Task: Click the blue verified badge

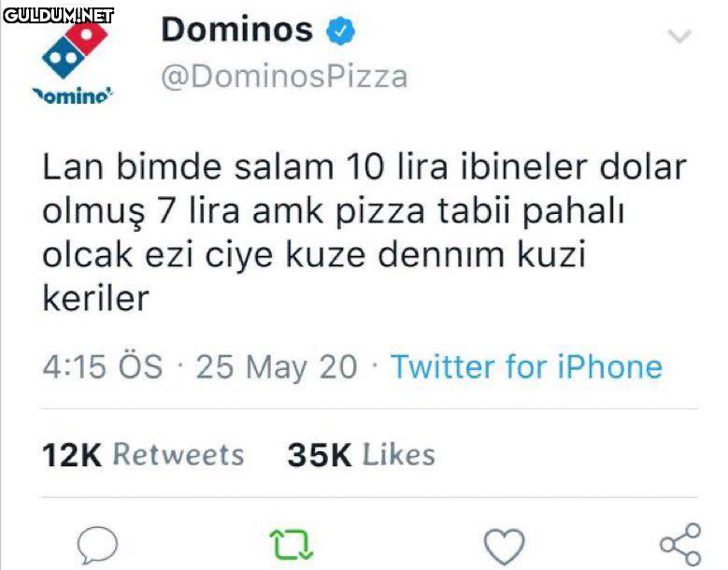Action: (340, 32)
